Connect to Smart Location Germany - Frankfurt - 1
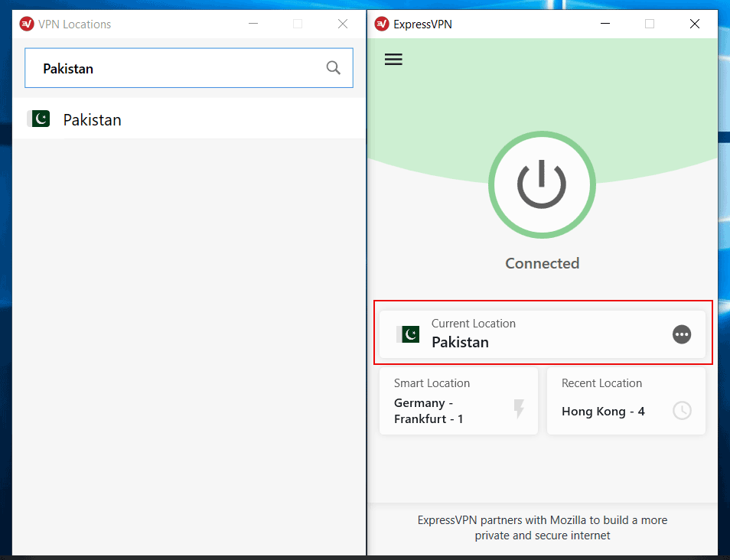Image resolution: width=730 pixels, height=560 pixels. pyautogui.click(x=458, y=401)
